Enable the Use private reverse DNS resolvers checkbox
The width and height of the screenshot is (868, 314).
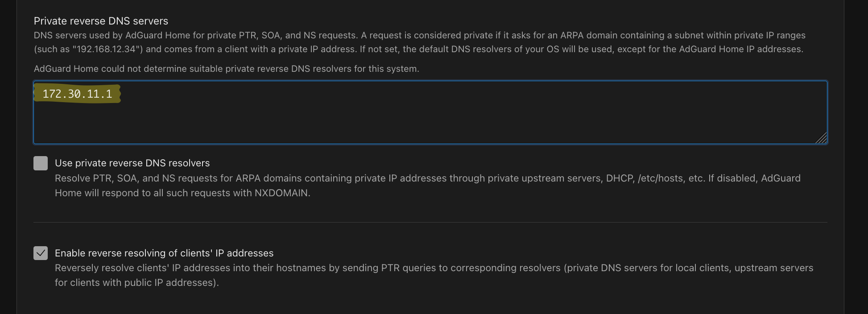(41, 163)
